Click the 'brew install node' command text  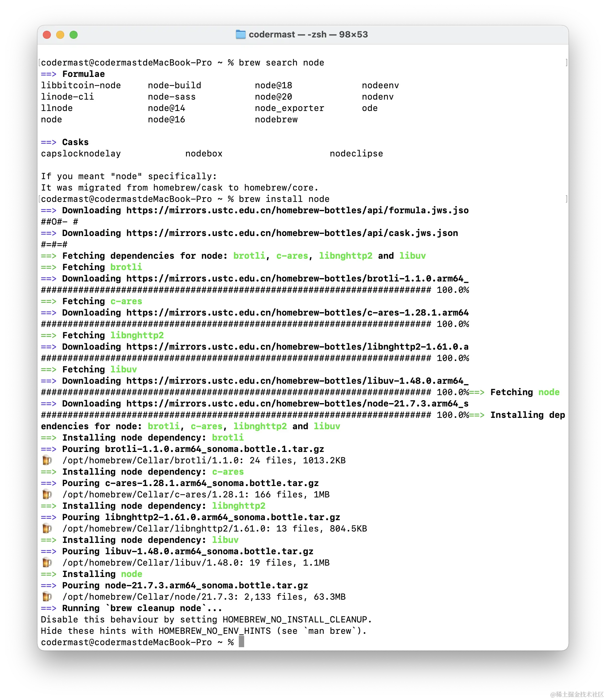pos(284,199)
